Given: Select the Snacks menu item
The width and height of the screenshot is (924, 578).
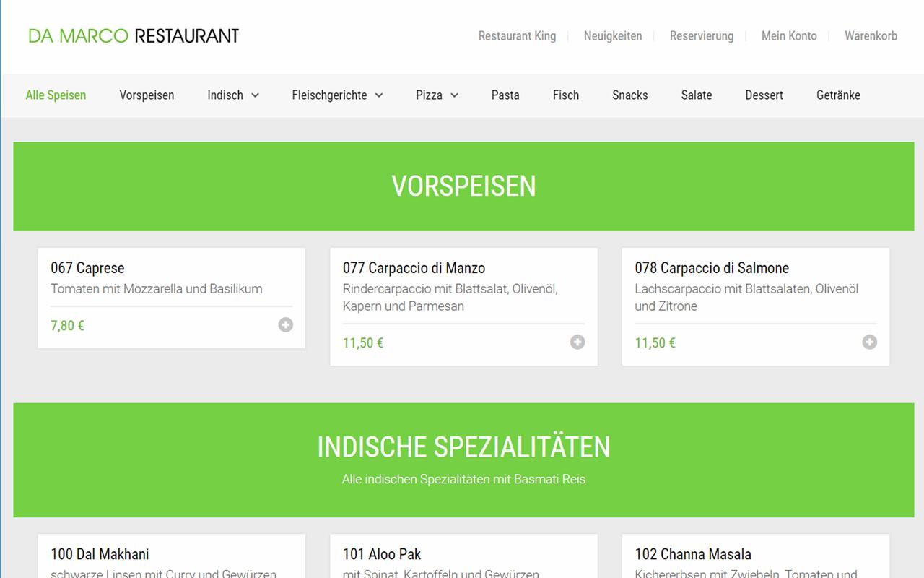Looking at the screenshot, I should point(630,95).
